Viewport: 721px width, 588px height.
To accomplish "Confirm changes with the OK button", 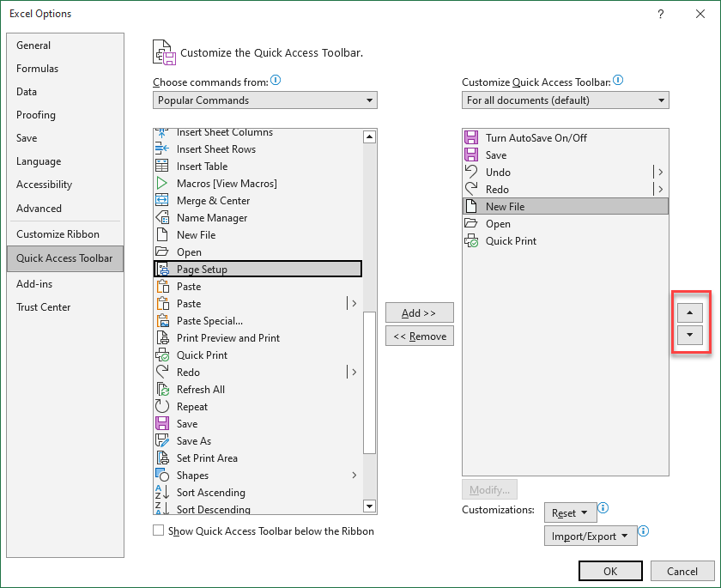I will pos(610,570).
